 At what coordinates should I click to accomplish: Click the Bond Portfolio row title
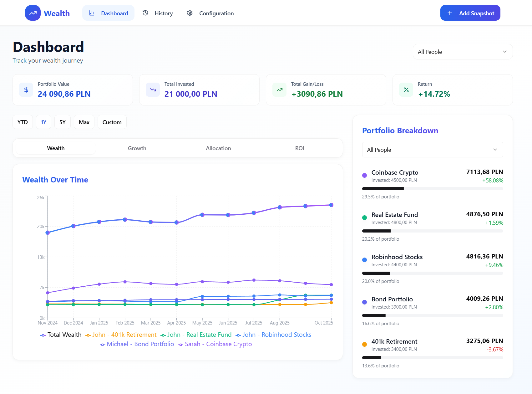pyautogui.click(x=392, y=299)
